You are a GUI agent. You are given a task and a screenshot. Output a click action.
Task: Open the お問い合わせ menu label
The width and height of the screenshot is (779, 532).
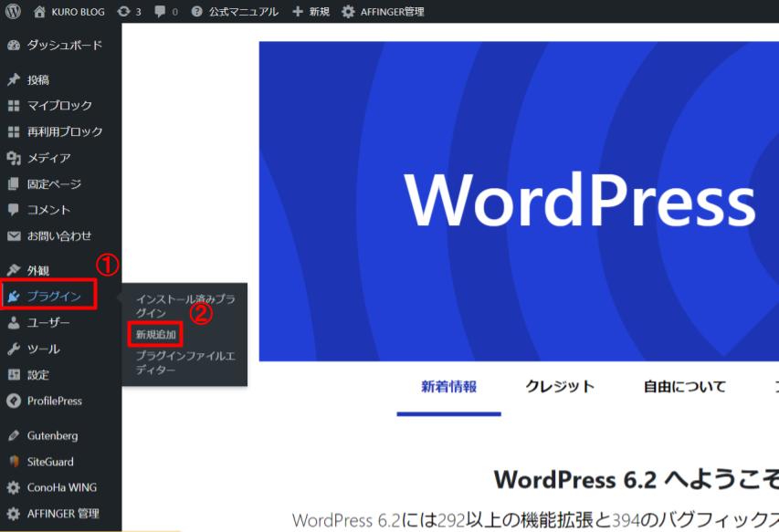coord(59,235)
